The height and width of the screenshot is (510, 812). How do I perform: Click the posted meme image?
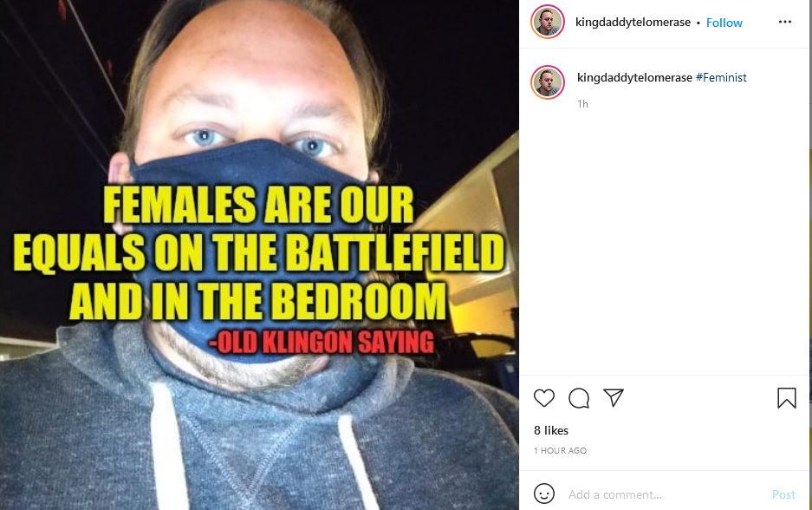click(x=259, y=255)
